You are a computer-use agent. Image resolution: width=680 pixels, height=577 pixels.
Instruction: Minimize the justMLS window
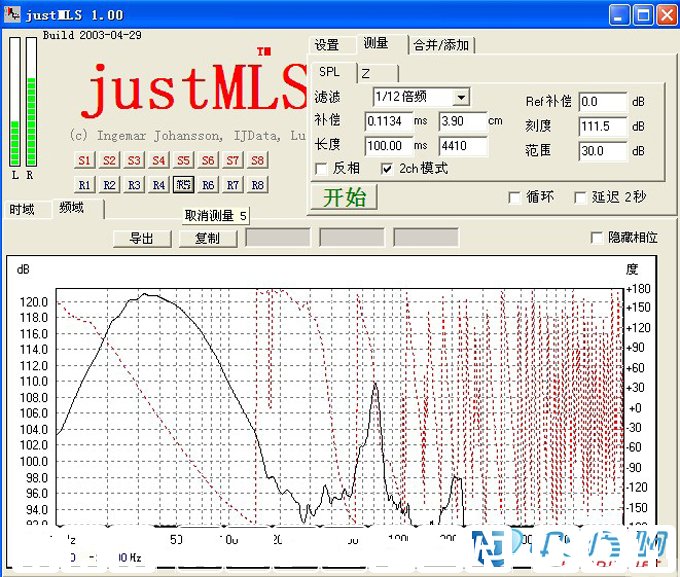620,15
